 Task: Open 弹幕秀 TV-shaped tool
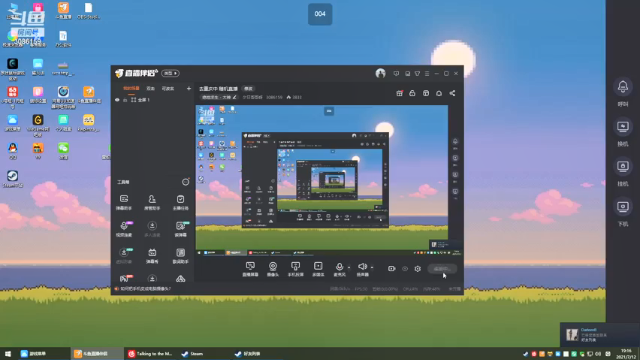point(152,256)
